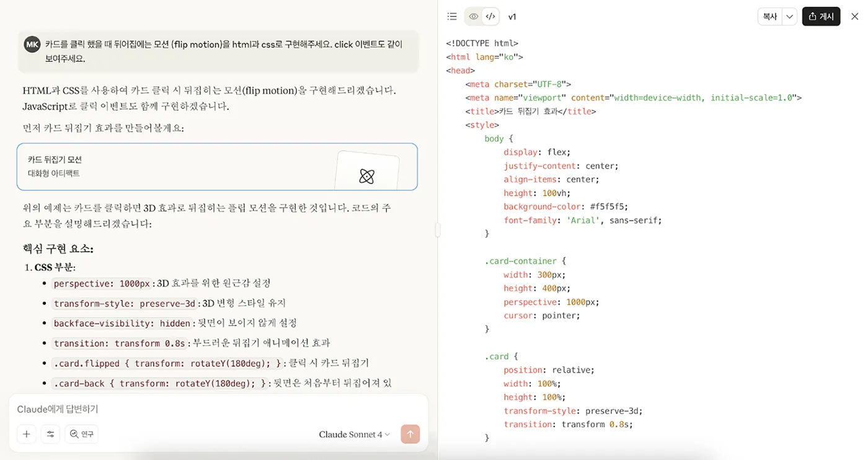Click the position: relative code line

coord(549,370)
